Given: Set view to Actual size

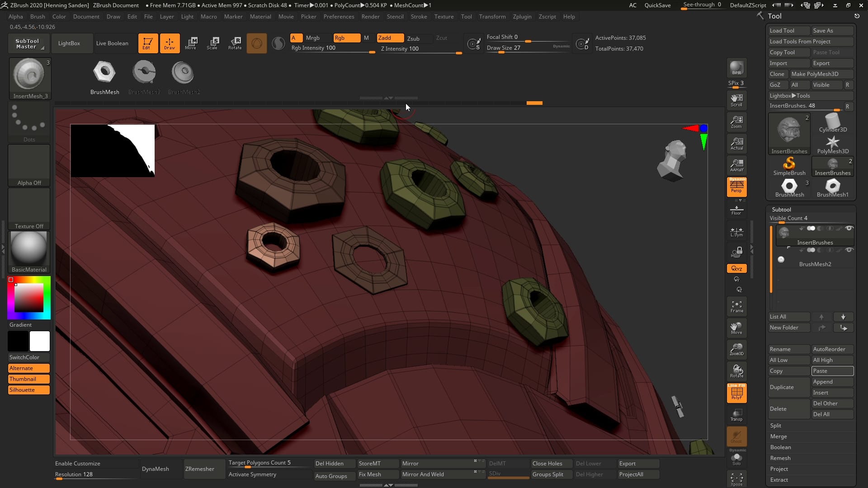Looking at the screenshot, I should click(736, 144).
